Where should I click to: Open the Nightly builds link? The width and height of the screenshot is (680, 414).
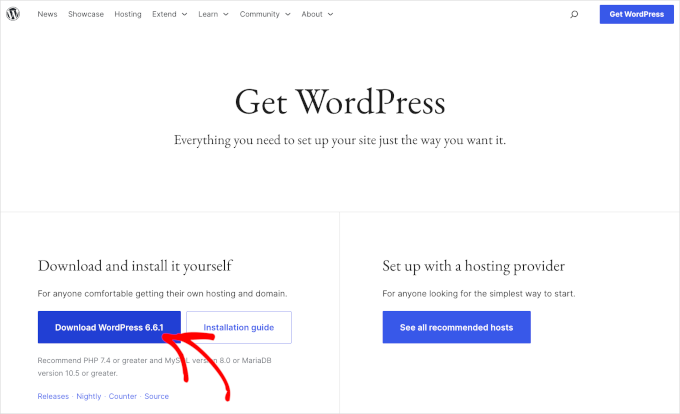coord(89,397)
